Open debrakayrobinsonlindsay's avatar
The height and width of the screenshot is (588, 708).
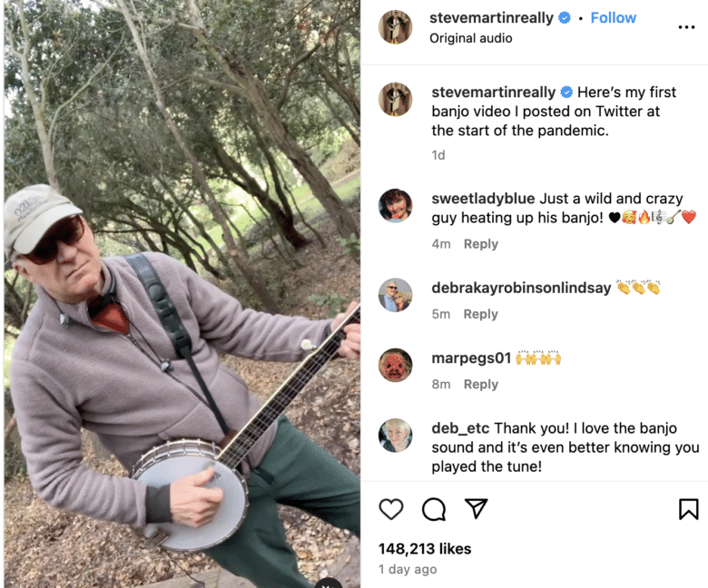coord(396,295)
